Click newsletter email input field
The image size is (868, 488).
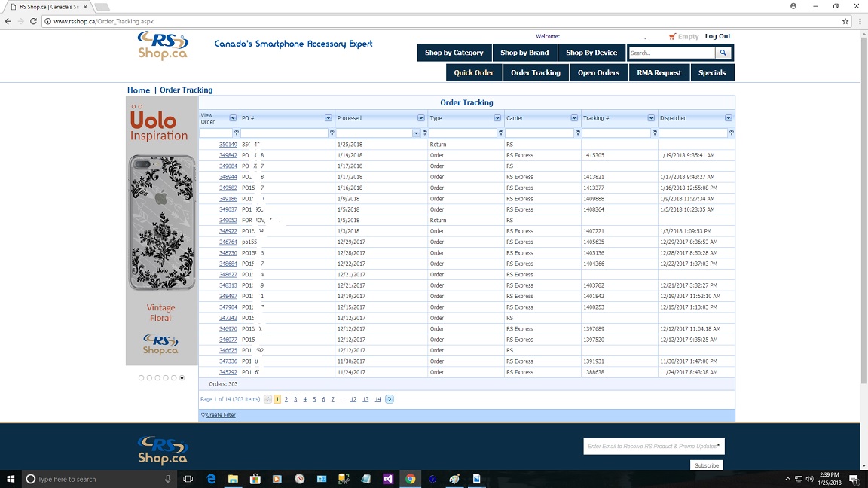coord(654,446)
